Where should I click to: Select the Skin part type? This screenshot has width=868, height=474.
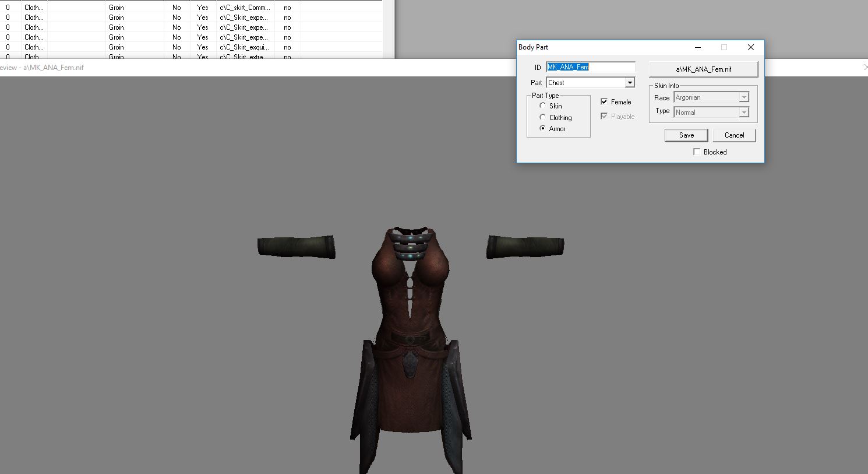[543, 106]
